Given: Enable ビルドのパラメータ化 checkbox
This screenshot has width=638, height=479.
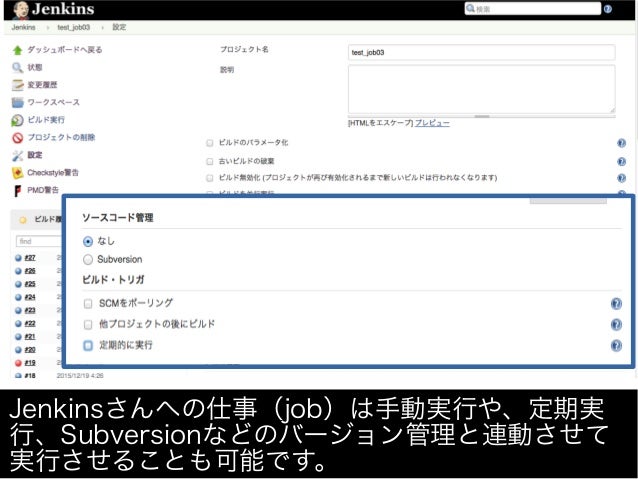Looking at the screenshot, I should point(210,143).
